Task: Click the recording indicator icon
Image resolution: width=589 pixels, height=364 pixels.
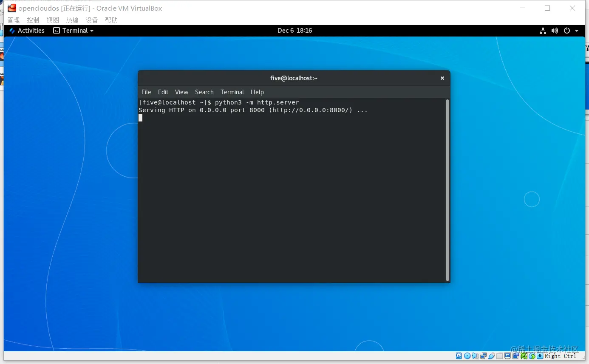Action: coord(516,356)
